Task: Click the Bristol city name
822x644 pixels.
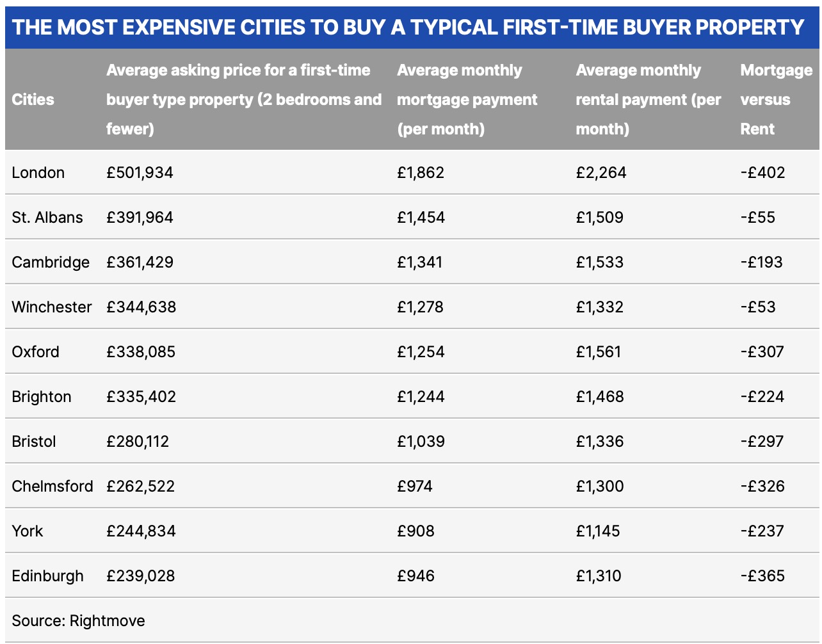Action: (34, 442)
